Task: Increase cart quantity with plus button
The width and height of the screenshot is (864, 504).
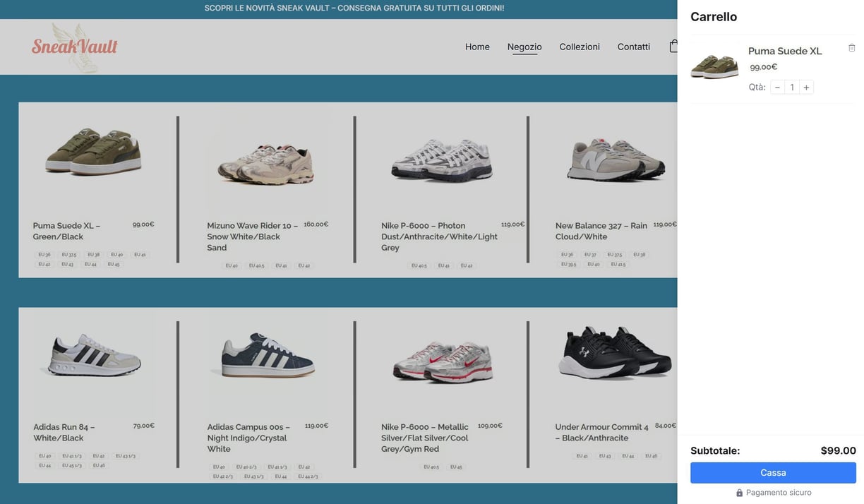Action: (x=806, y=88)
